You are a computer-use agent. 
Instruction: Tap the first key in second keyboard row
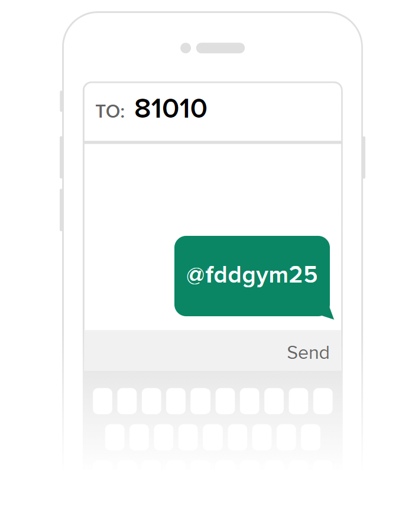pos(115,437)
